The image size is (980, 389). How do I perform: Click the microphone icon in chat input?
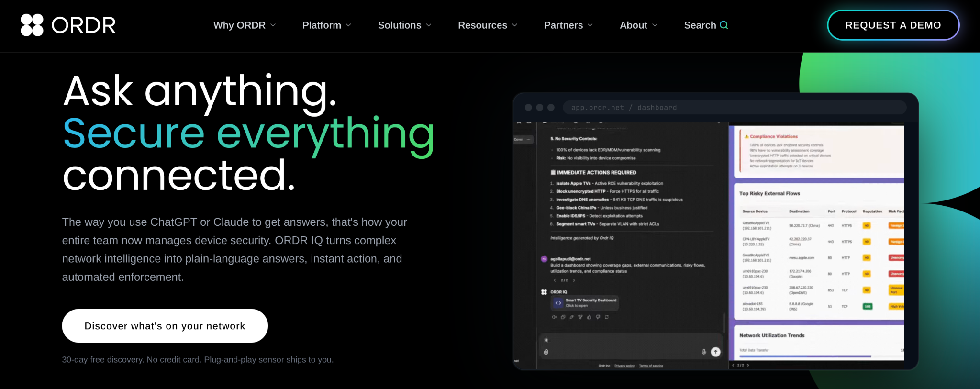tap(704, 352)
